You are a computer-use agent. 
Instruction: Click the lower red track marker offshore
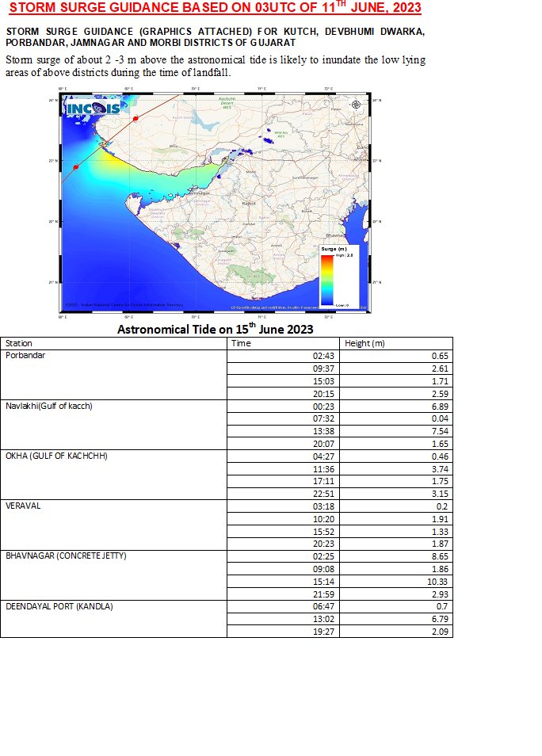76,167
